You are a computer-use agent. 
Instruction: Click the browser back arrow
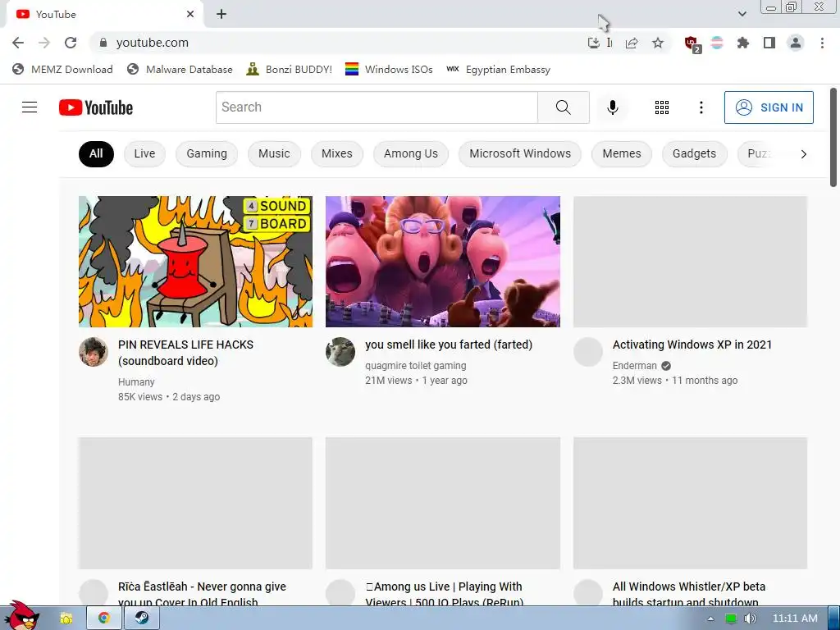point(18,43)
